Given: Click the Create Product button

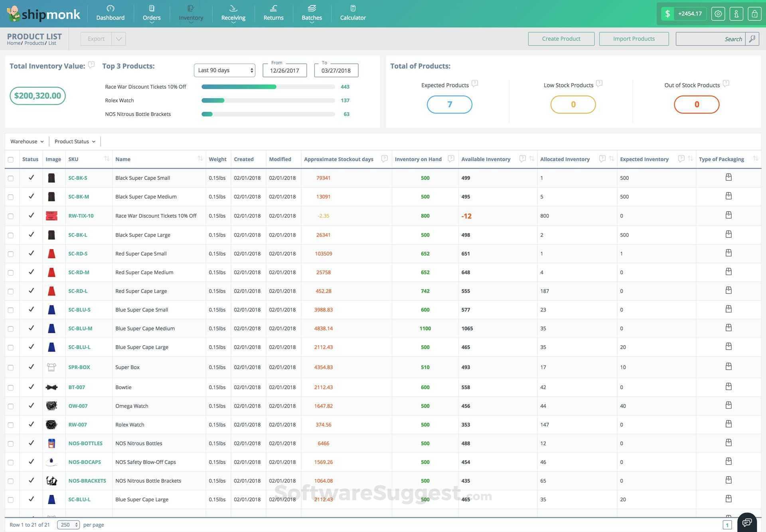Looking at the screenshot, I should point(561,38).
